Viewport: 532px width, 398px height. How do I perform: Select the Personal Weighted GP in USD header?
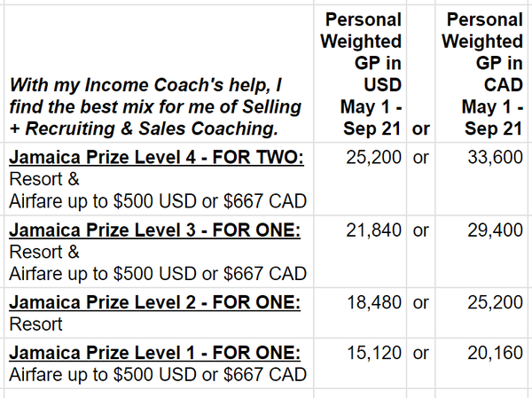click(x=360, y=74)
